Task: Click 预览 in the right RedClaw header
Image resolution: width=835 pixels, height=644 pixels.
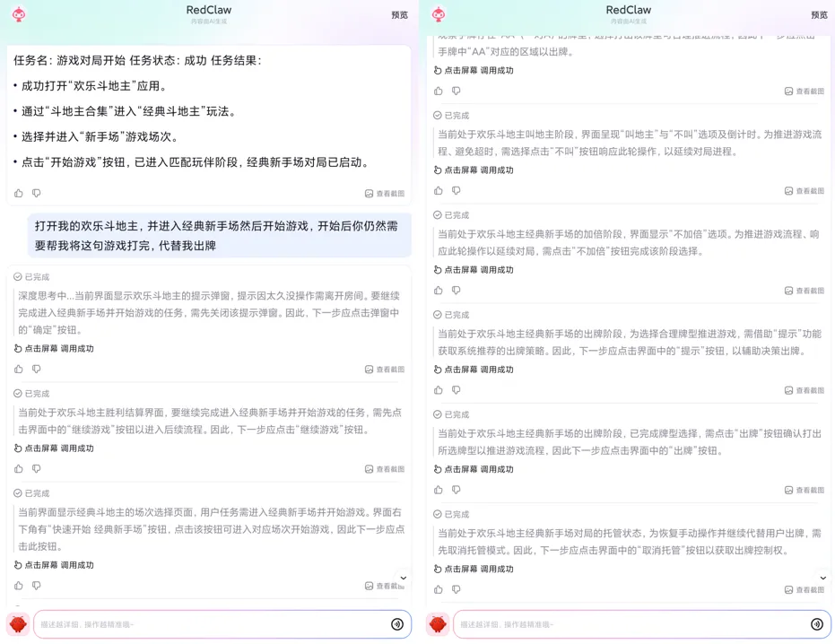Action: coord(819,15)
